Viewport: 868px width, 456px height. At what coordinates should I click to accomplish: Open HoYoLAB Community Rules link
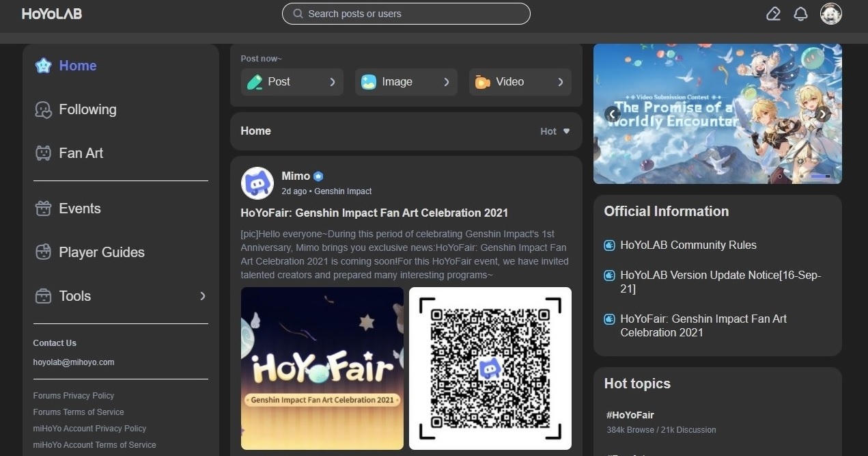click(x=688, y=245)
